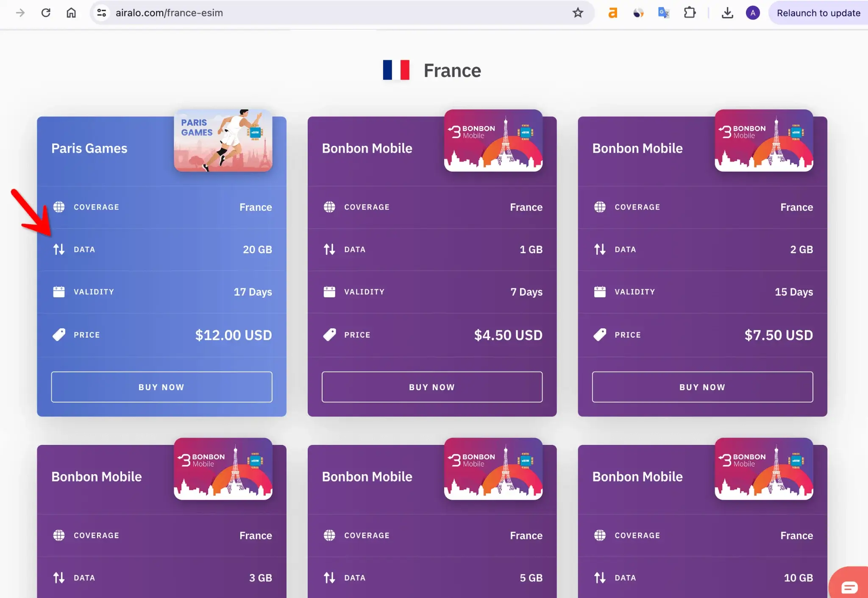Click validity calendar icon on 7 Days card
This screenshot has width=868, height=598.
(329, 292)
